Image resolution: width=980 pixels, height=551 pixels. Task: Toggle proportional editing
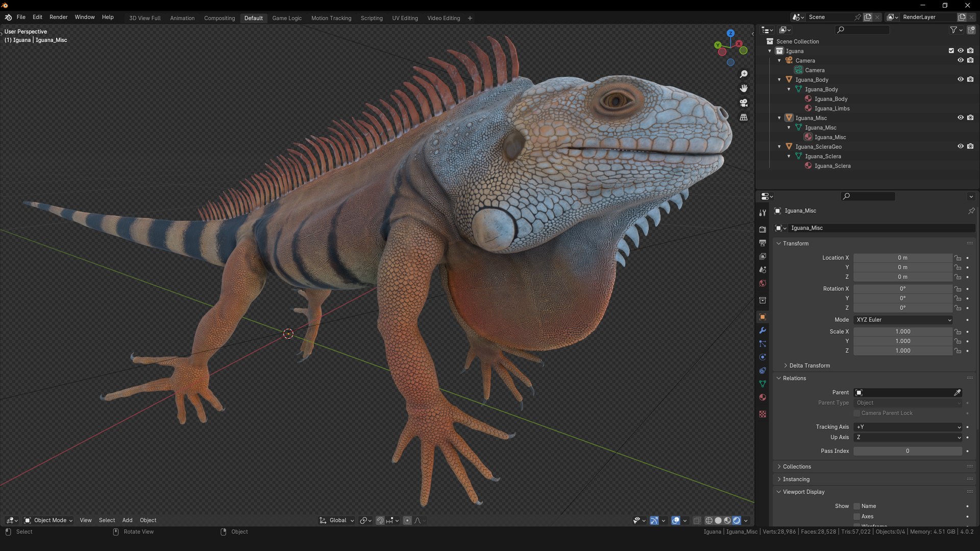point(407,520)
